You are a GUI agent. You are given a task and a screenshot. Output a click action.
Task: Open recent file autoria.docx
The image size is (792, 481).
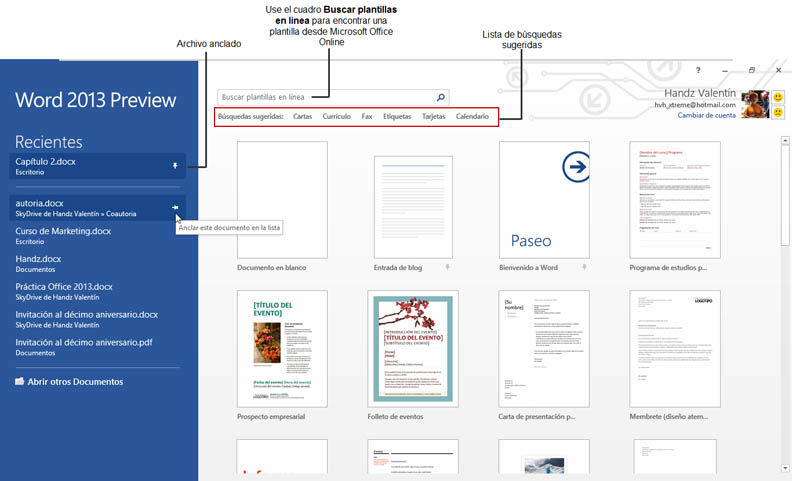pyautogui.click(x=97, y=208)
